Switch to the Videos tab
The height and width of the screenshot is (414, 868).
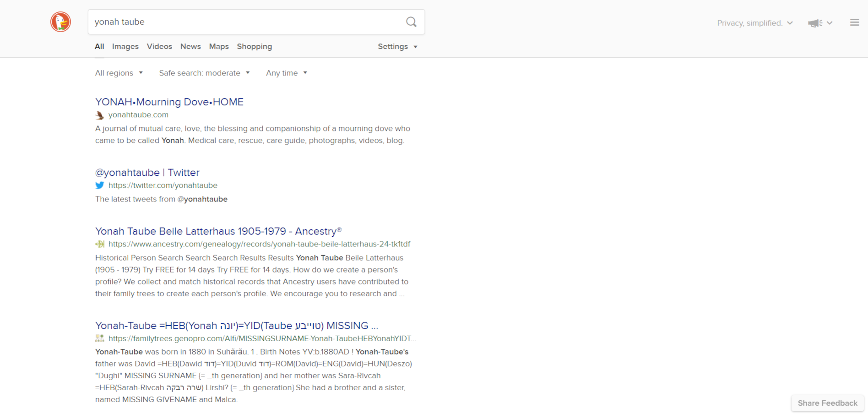159,47
